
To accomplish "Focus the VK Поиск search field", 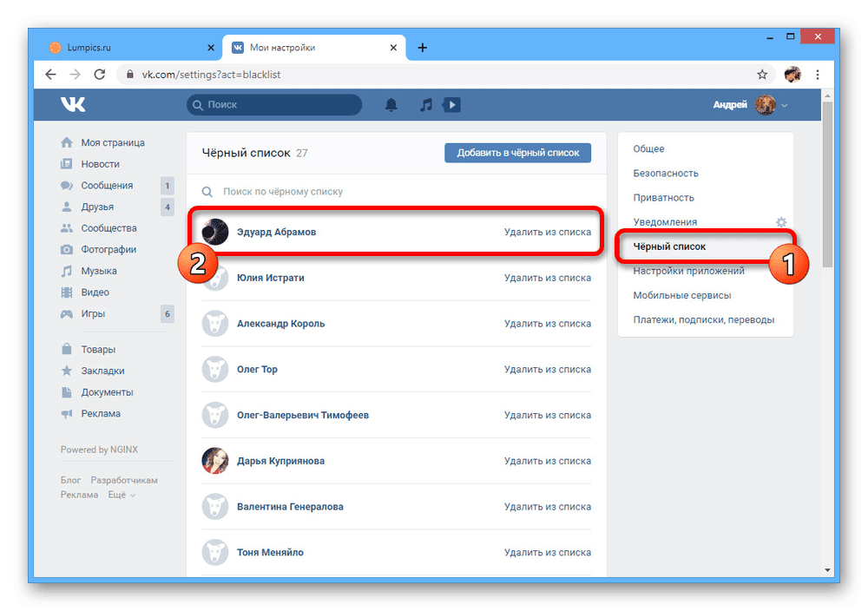I will point(274,105).
